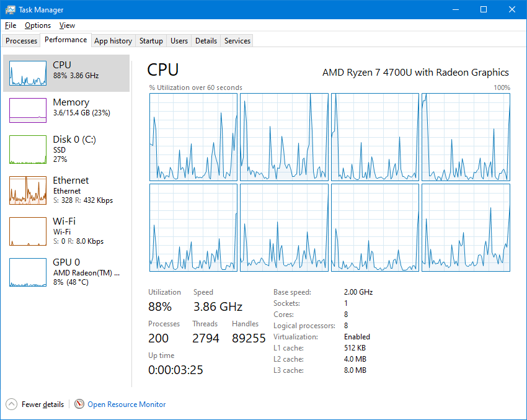The image size is (527, 420).
Task: Open the Options menu
Action: (38, 25)
